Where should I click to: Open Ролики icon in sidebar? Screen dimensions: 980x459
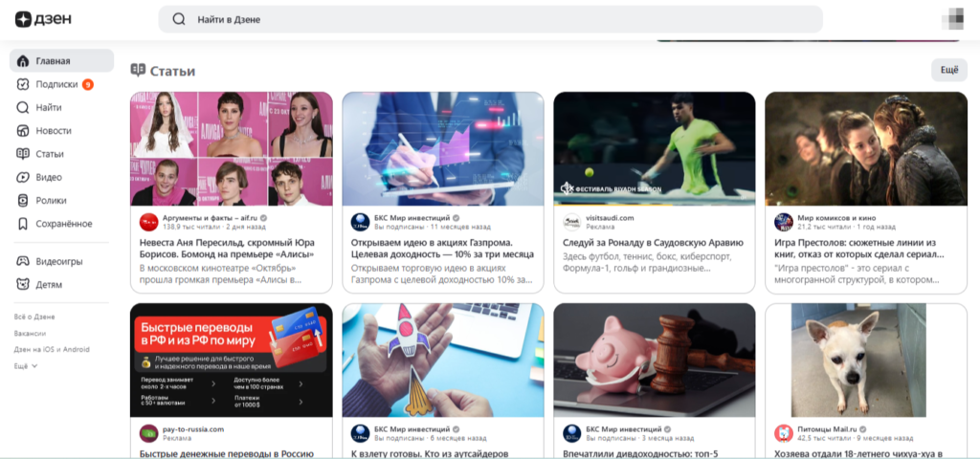tap(23, 200)
